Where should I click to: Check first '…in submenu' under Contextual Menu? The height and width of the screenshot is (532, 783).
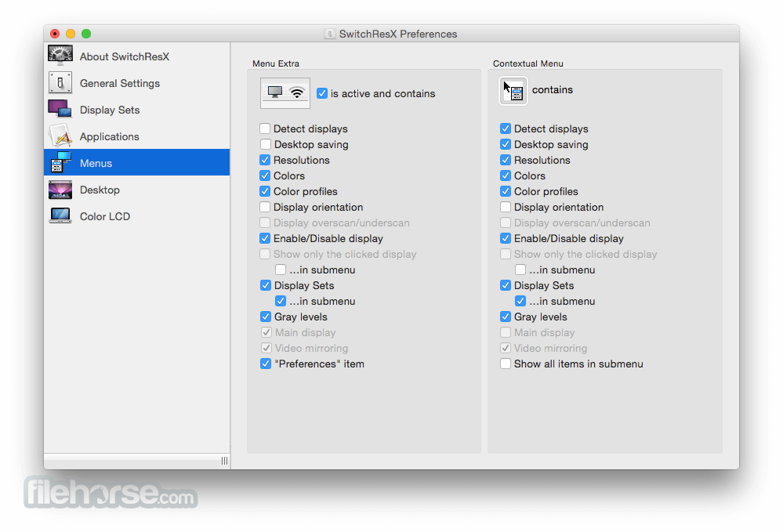[x=520, y=270]
